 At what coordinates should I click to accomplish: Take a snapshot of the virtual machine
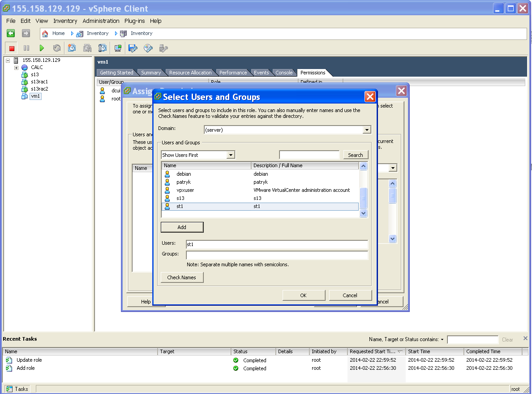coord(72,48)
